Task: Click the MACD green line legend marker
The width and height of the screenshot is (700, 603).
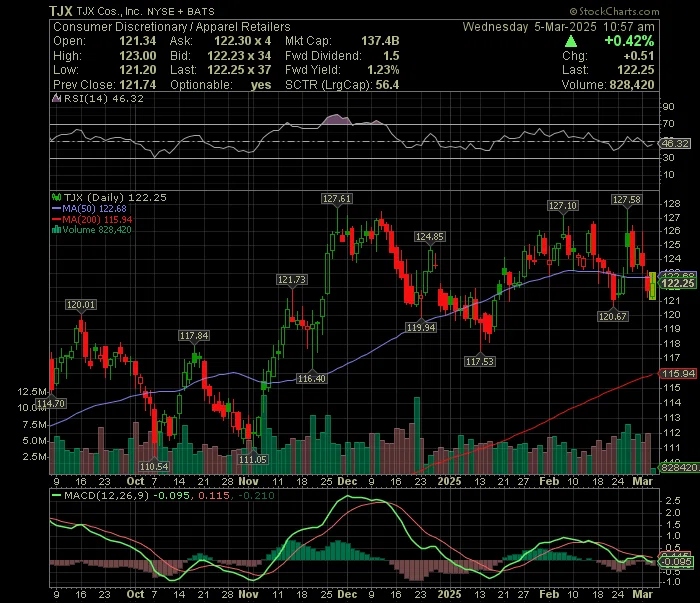Action: [57, 495]
